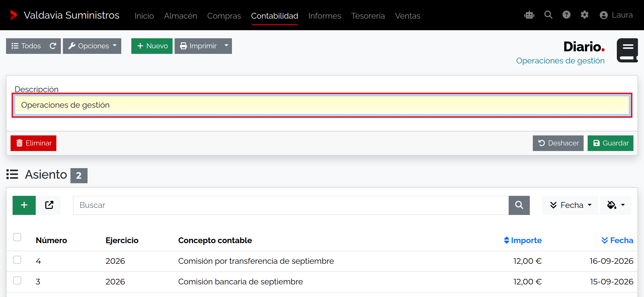Screen dimensions: 644x297
Task: Sort table by Importe column
Action: (523, 240)
